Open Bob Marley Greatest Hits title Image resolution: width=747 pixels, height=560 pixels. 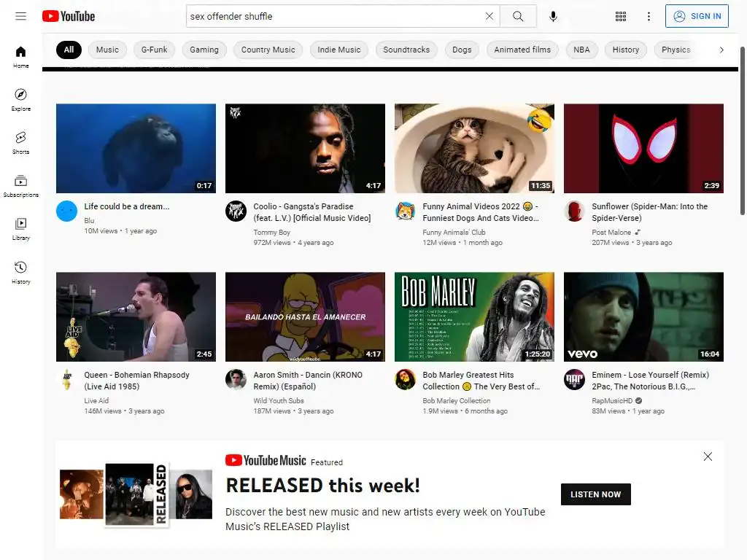[481, 381]
